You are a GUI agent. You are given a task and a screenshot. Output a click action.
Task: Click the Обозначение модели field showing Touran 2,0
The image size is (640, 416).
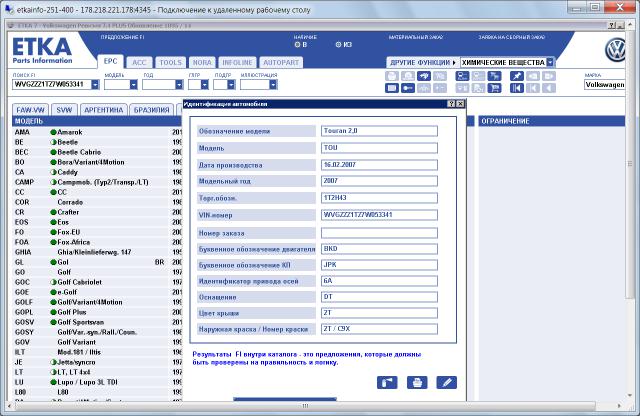tap(379, 131)
